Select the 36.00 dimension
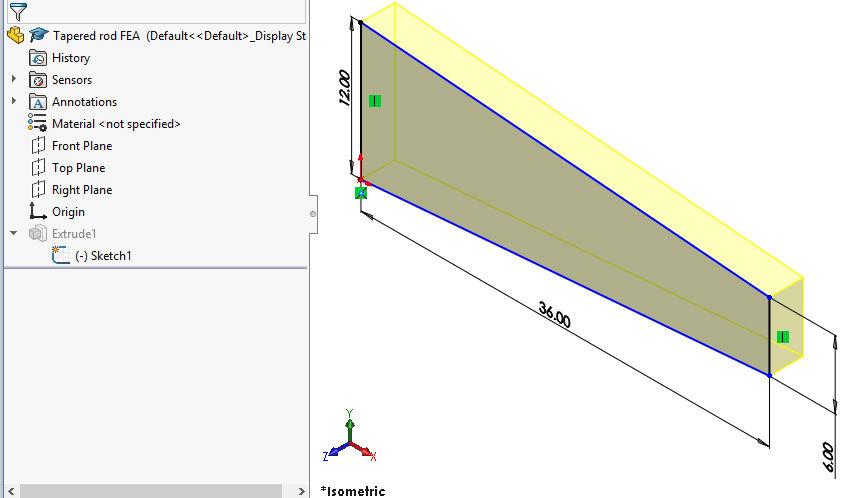Screen dimensions: 852x498 554,314
